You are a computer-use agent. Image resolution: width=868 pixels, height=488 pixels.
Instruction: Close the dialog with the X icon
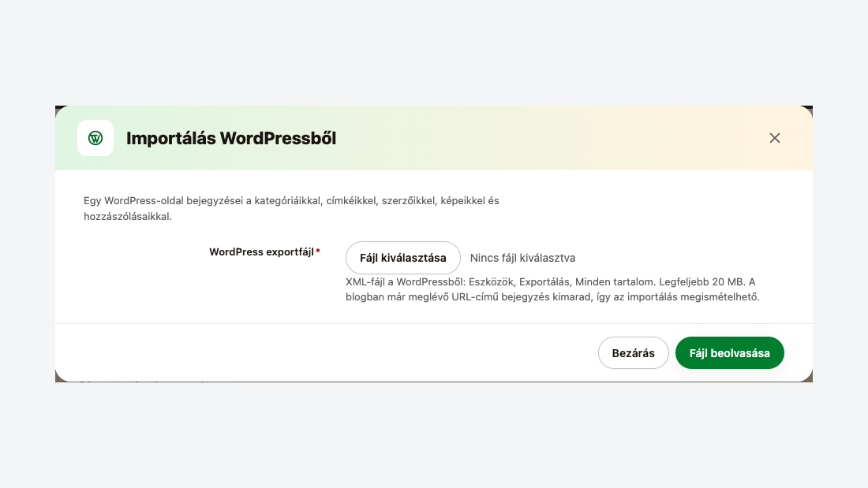[x=774, y=138]
